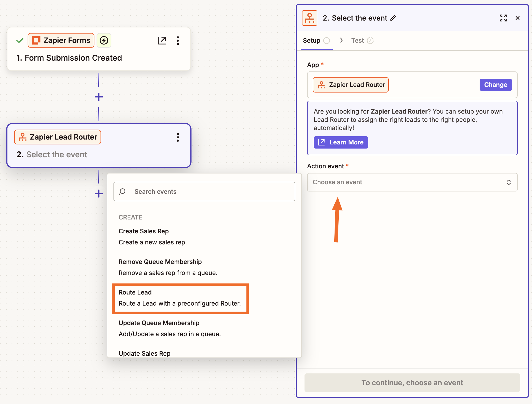Open the three-dot menu on Lead Router step
This screenshot has height=404, width=532.
point(178,137)
